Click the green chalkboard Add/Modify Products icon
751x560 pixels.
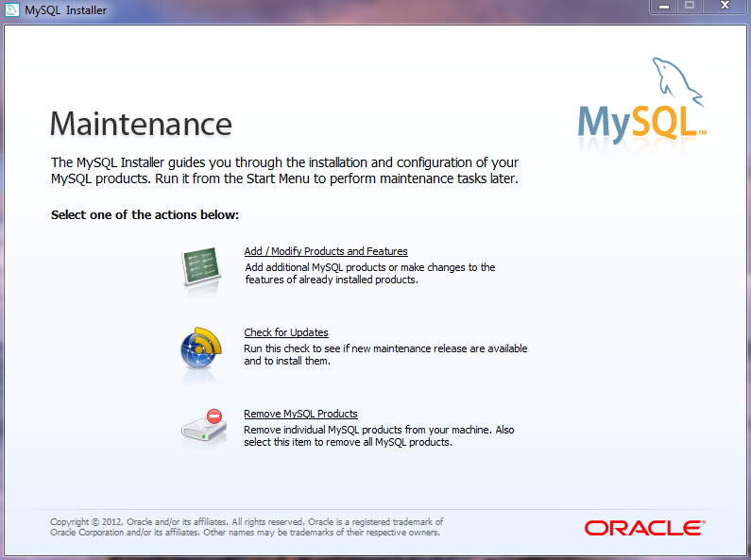point(201,266)
